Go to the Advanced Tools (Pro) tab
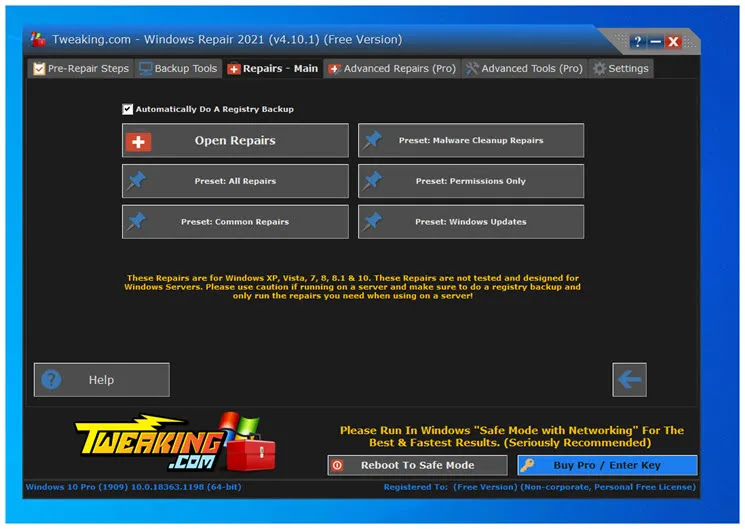This screenshot has height=529, width=745. tap(525, 68)
